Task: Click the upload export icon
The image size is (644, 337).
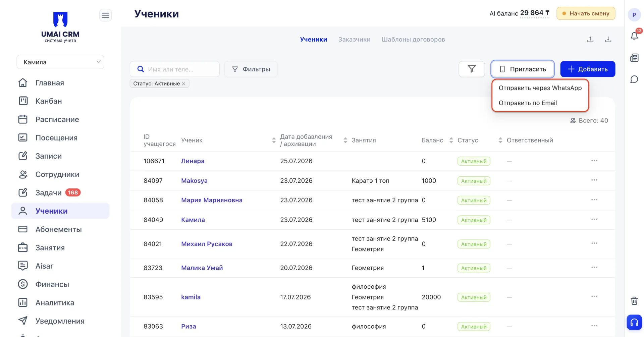Action: [x=590, y=40]
